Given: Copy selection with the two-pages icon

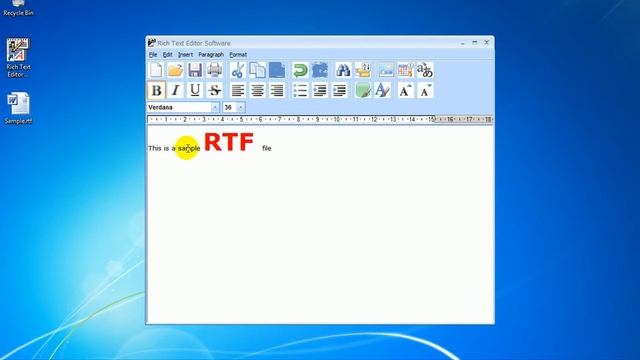Looking at the screenshot, I should click(x=257, y=70).
